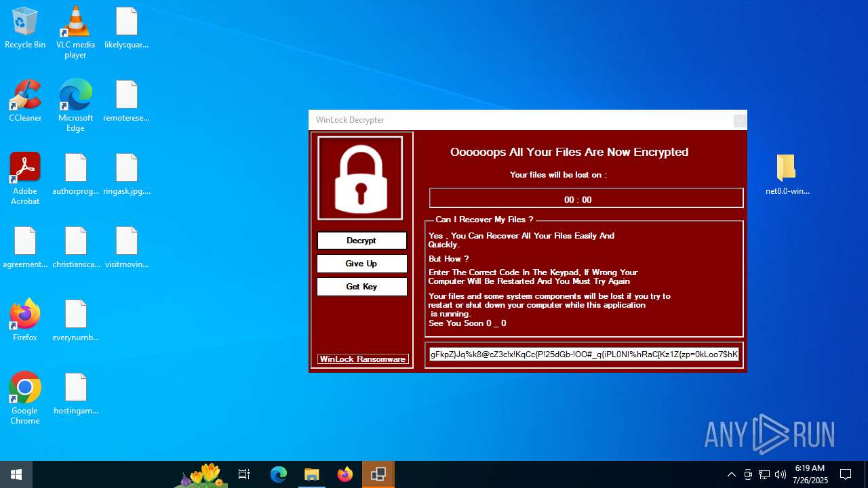Select the everynumb file icon
868x488 pixels.
point(75,321)
